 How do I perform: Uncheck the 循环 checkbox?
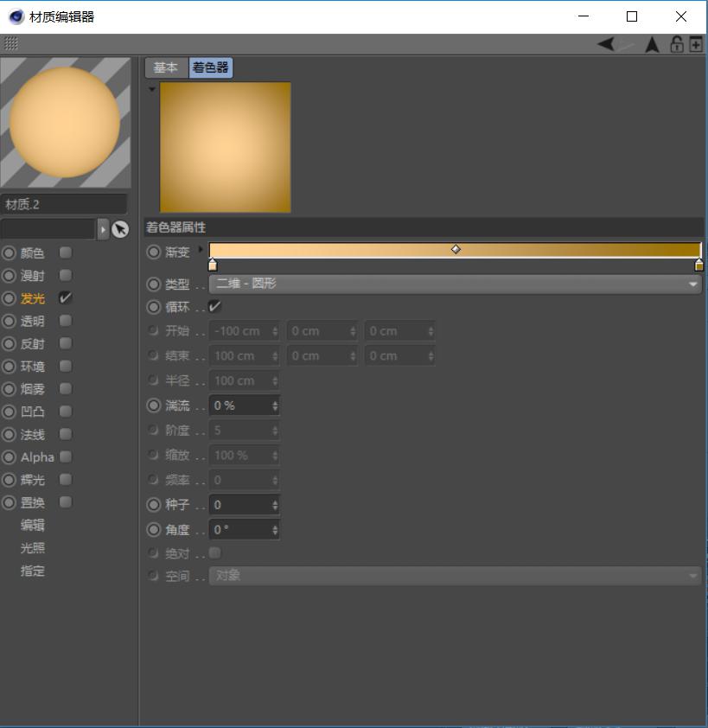click(214, 306)
